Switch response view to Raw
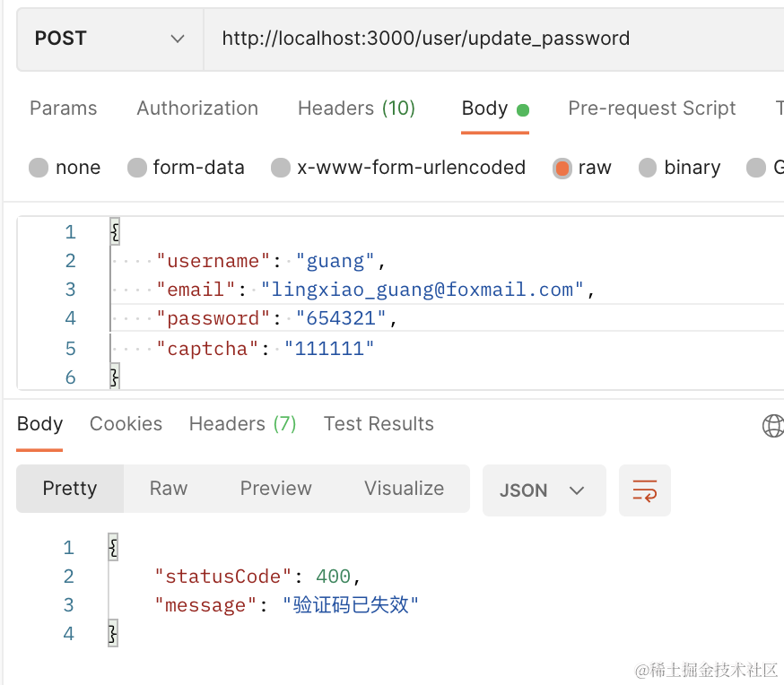This screenshot has height=685, width=784. click(169, 489)
